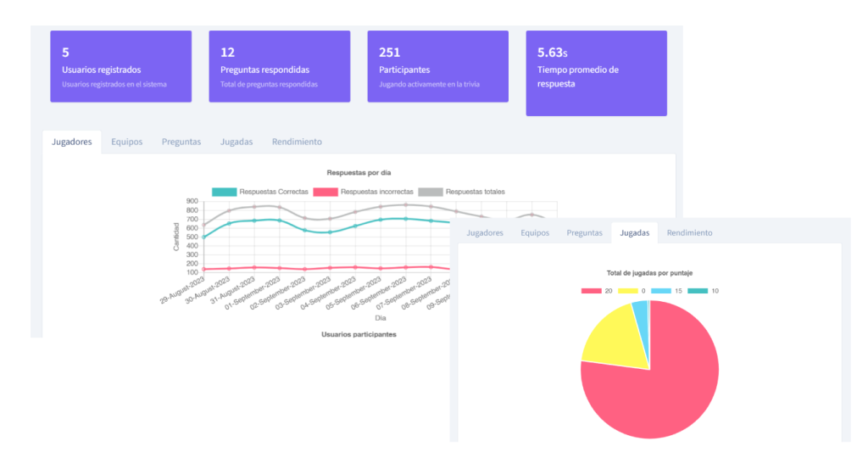Screen dimensions: 868x469
Task: Click the Usuarios registrados stat card
Action: pyautogui.click(x=120, y=66)
